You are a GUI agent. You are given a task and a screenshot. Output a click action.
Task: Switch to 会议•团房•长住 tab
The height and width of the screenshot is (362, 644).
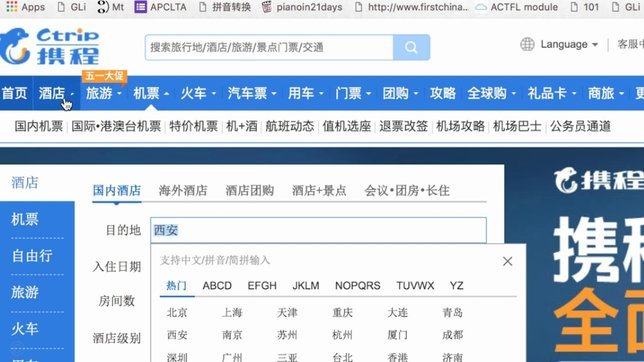tap(407, 190)
